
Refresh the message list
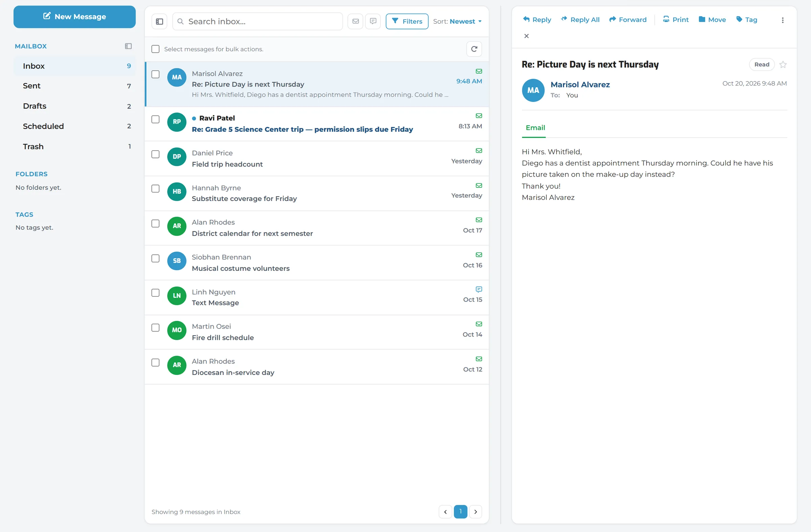point(474,49)
